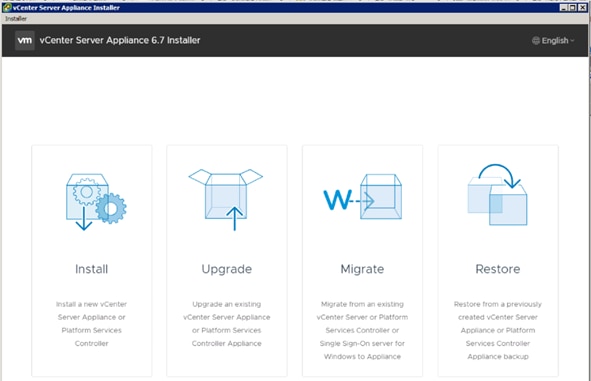Maximize the installer window
This screenshot has width=591, height=381.
coord(573,8)
